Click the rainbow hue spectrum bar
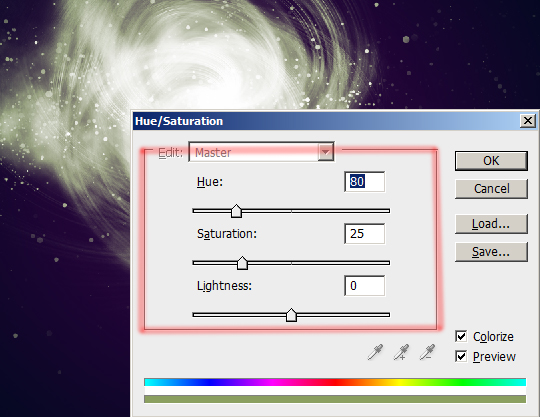 click(x=335, y=382)
